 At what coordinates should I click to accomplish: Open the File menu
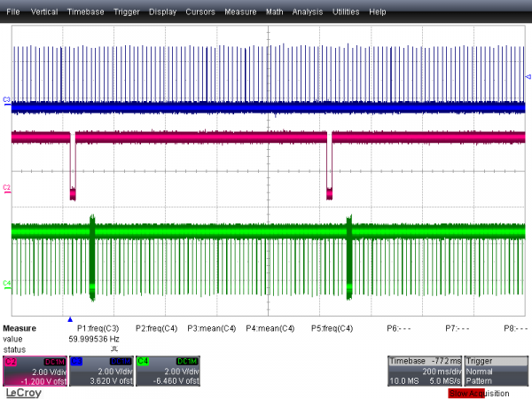tap(14, 12)
